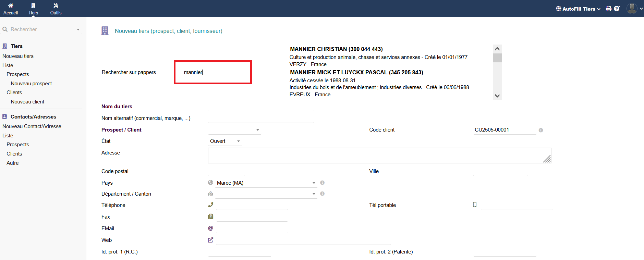Go to the Accueil menu
644x260 pixels.
click(11, 9)
